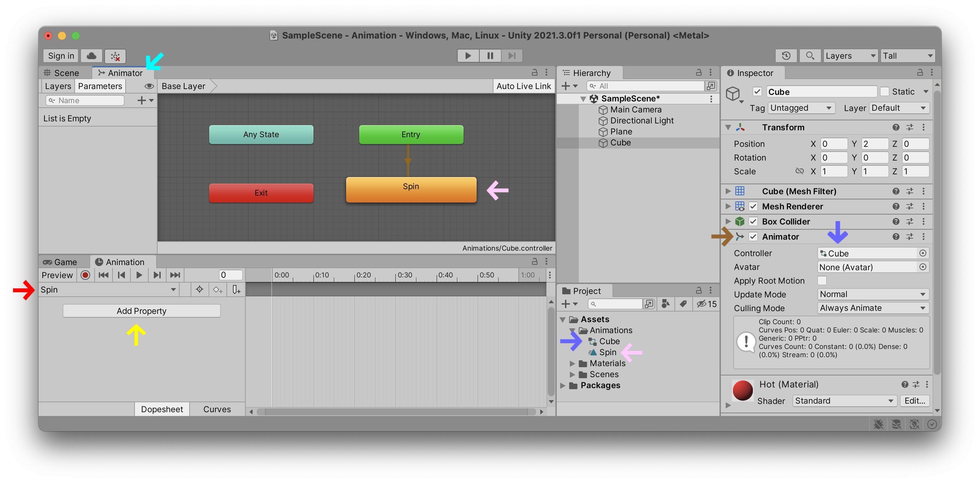980x482 pixels.
Task: Switch to the Curves view in Animation
Action: (x=216, y=409)
